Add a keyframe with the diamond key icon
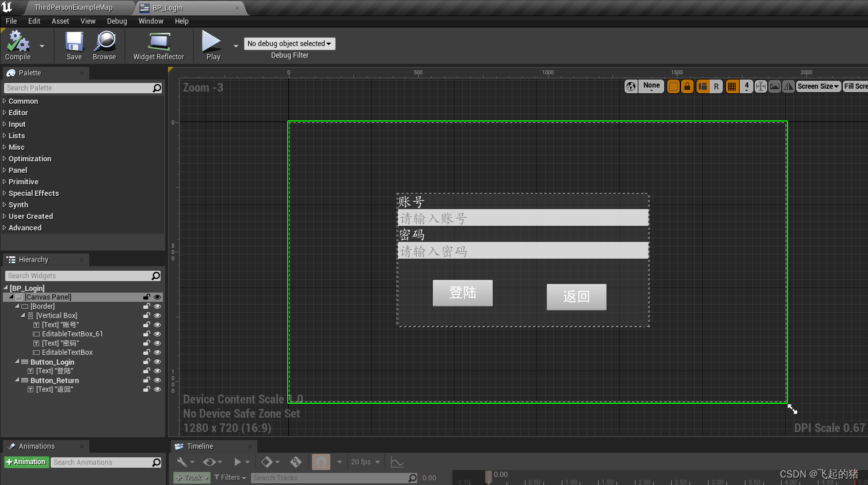The width and height of the screenshot is (868, 485). (268, 462)
